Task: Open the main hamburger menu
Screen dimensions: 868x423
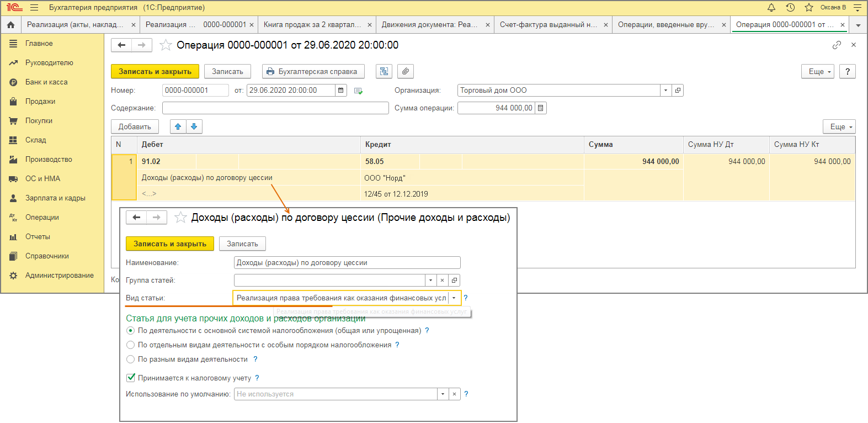Action: pyautogui.click(x=34, y=8)
